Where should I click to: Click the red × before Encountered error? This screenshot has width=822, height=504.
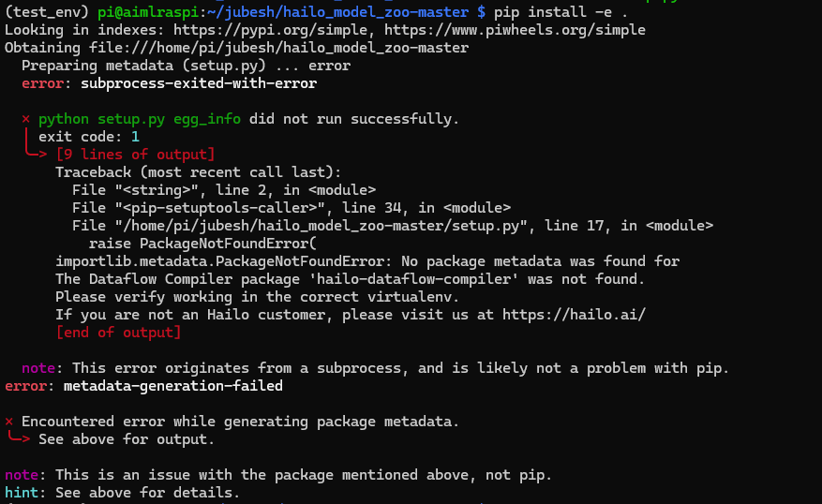9,422
